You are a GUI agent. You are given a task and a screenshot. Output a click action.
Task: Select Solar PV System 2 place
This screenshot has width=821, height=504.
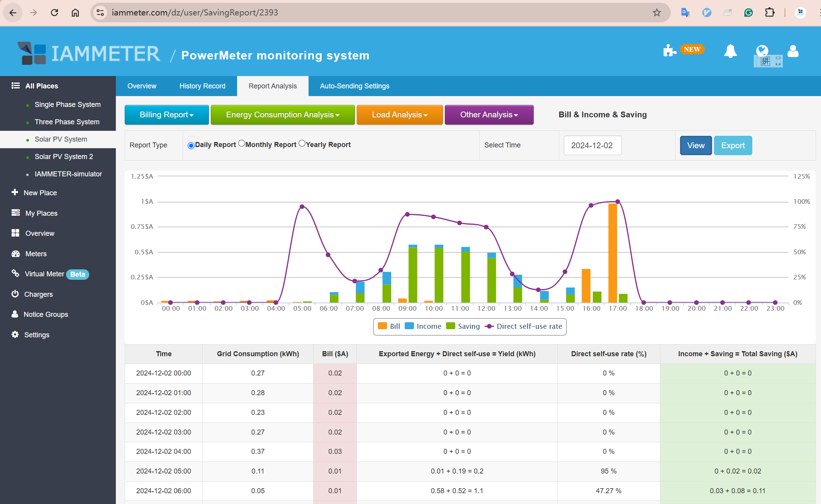[x=64, y=157]
